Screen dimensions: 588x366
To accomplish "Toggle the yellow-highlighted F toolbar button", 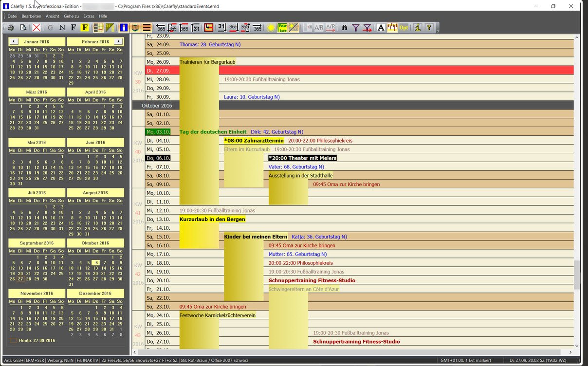I will [85, 28].
